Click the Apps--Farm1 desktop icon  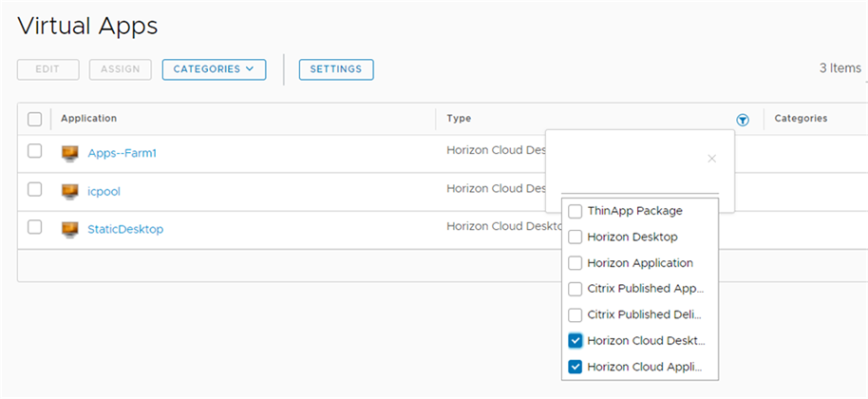(69, 153)
